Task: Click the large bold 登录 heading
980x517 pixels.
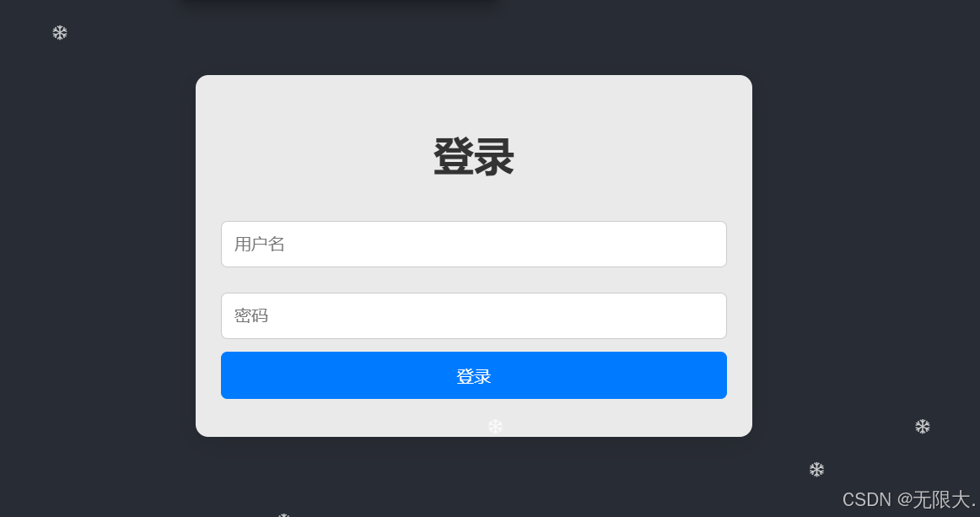Action: pyautogui.click(x=474, y=157)
